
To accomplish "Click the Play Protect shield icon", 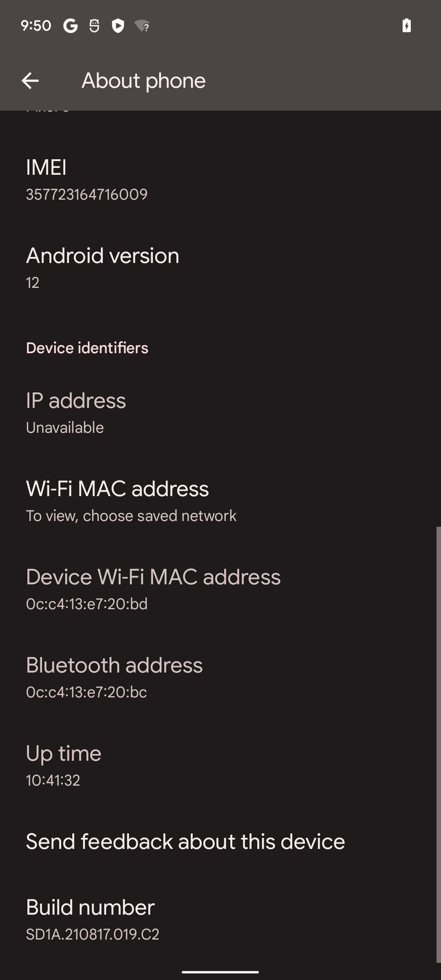I will tap(118, 26).
